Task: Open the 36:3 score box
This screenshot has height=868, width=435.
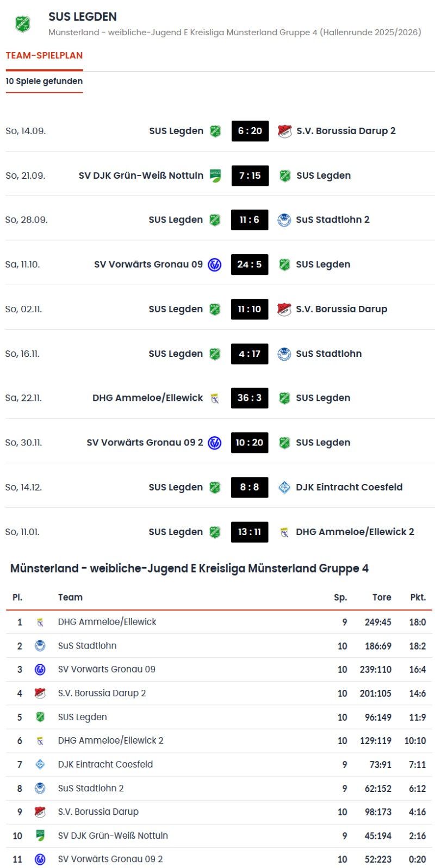Action: (250, 398)
